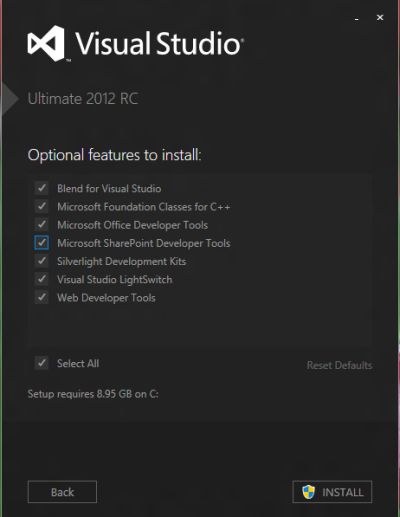
Task: Click 'Setup requires 8.95 GB on C:' text
Action: tap(93, 394)
